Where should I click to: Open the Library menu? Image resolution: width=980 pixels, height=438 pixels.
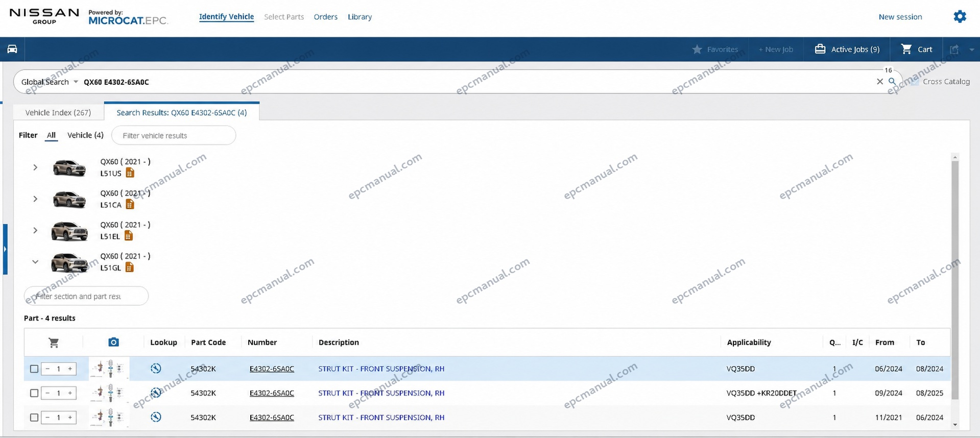[360, 17]
